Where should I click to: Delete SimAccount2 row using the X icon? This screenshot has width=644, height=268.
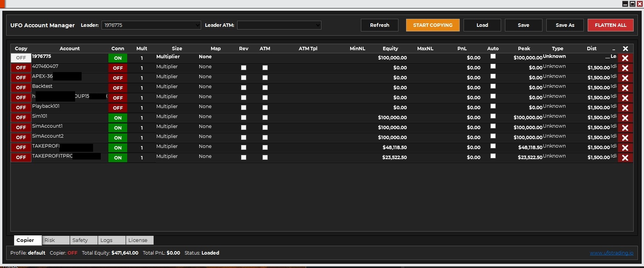[x=625, y=138]
